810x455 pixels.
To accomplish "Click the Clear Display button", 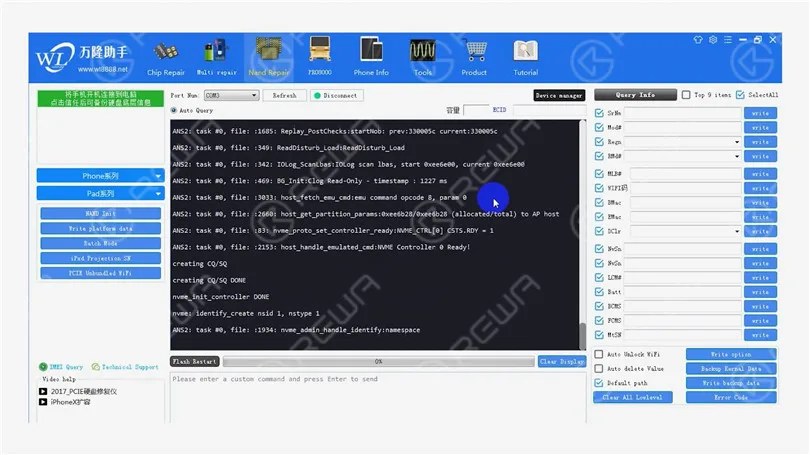I will point(562,362).
